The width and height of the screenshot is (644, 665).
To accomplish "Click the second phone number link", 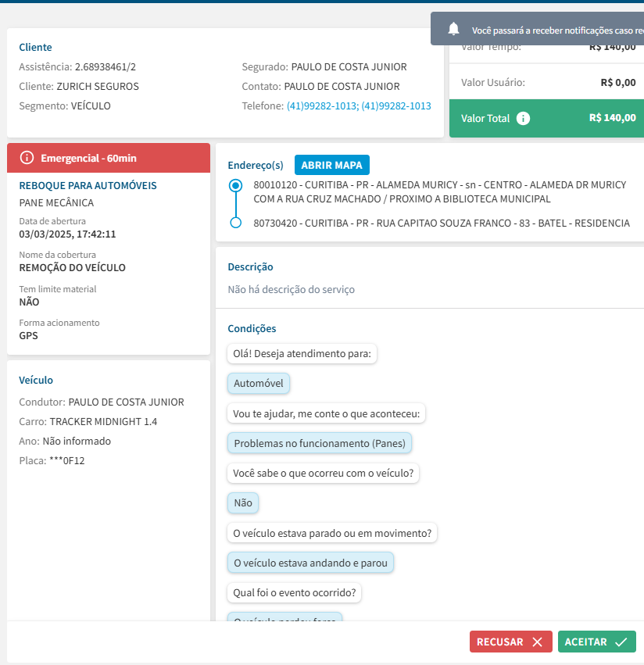I will coord(395,105).
